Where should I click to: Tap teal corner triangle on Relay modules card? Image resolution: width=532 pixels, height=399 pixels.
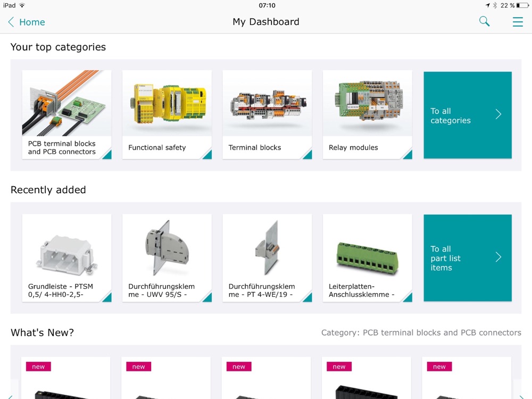click(409, 155)
